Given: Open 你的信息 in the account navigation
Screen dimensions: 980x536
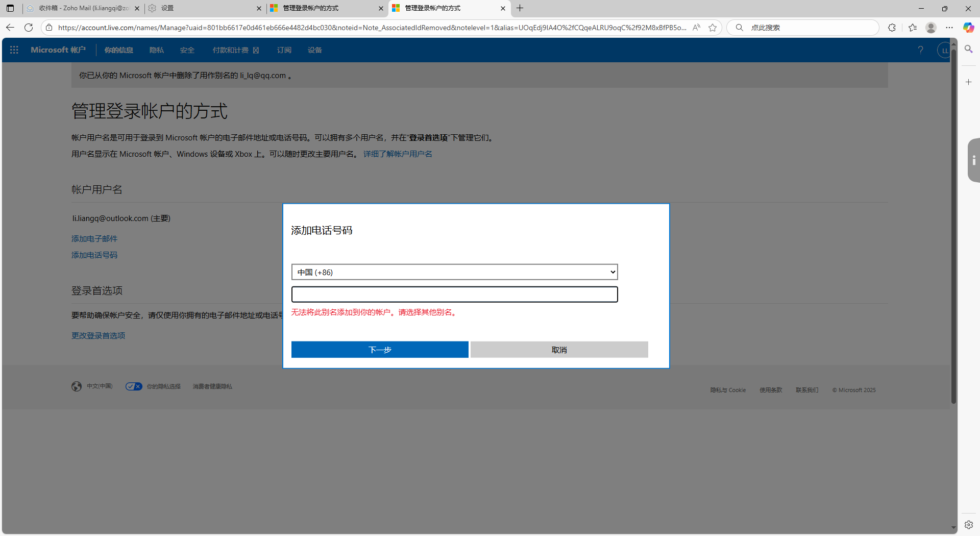Looking at the screenshot, I should pos(119,50).
